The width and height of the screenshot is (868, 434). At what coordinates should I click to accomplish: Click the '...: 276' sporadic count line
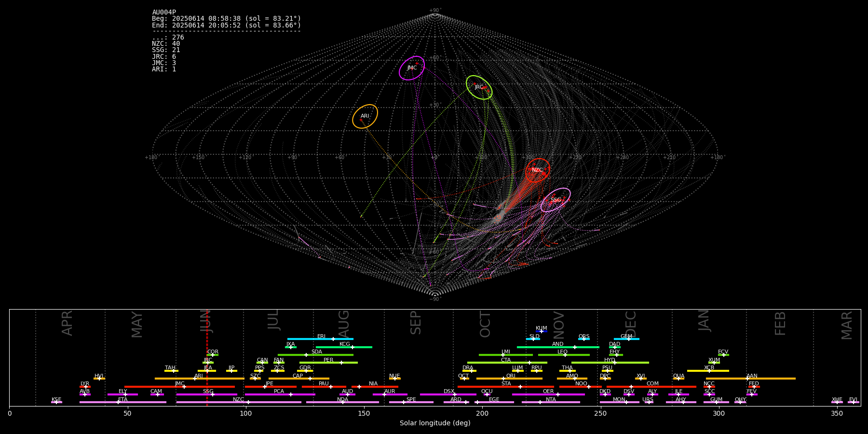coord(168,37)
